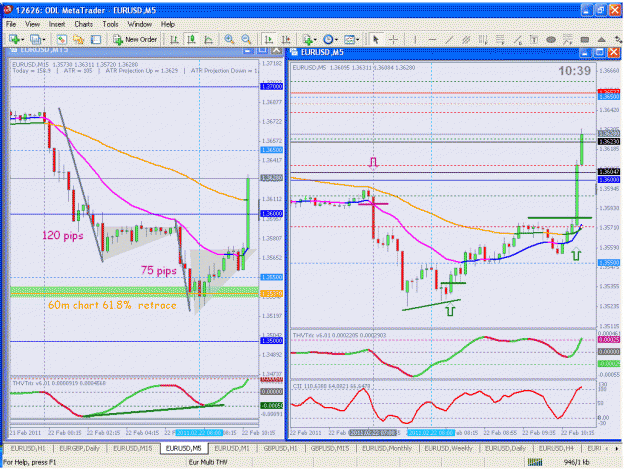Click the connection status bars icon
Image resolution: width=625 pixels, height=470 pixels.
[x=535, y=462]
